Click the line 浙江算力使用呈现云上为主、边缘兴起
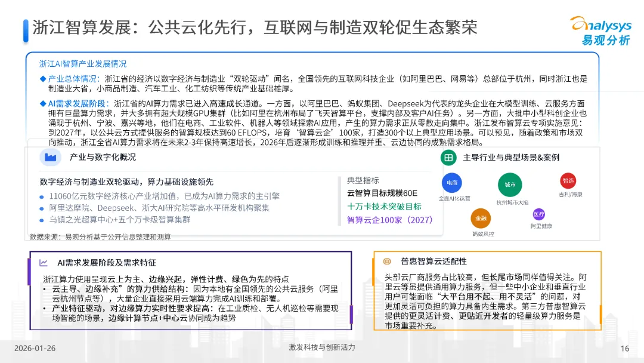 point(166,279)
